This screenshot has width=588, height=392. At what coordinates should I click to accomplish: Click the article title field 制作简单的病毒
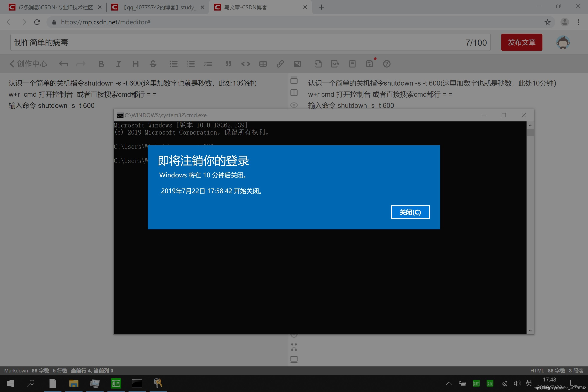(250, 43)
